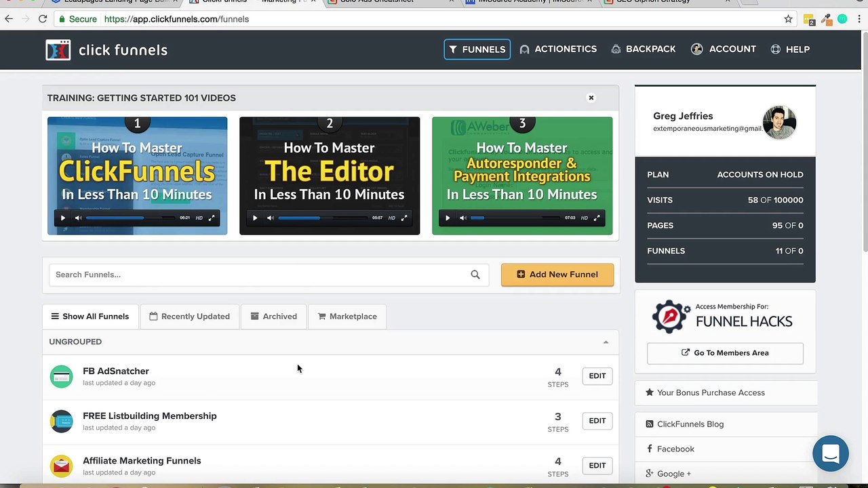Play the Autoresponder Integrations video
This screenshot has height=488, width=868.
coord(448,218)
